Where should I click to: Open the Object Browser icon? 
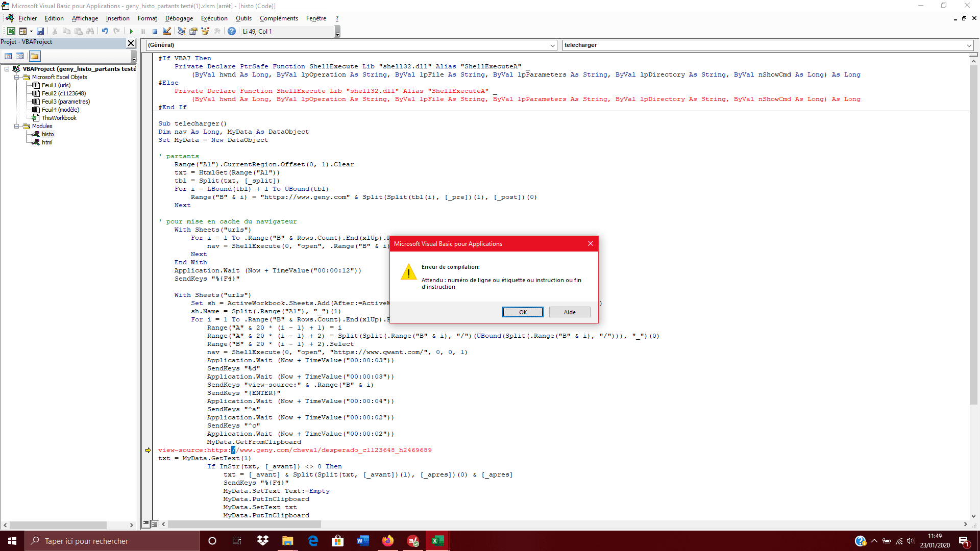(205, 31)
